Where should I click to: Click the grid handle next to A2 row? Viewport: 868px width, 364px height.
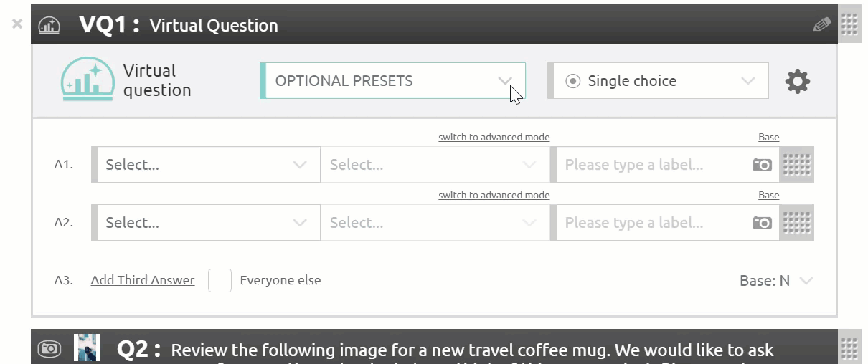[x=796, y=223]
